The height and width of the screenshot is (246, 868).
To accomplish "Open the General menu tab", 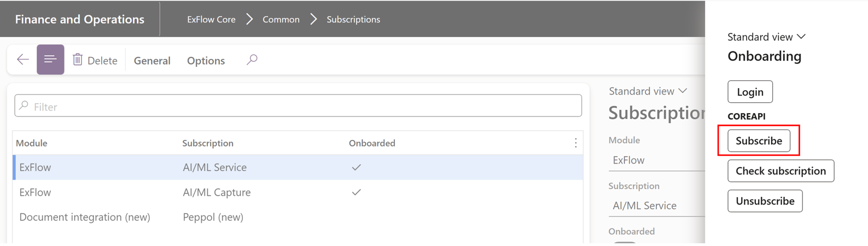I will (152, 61).
